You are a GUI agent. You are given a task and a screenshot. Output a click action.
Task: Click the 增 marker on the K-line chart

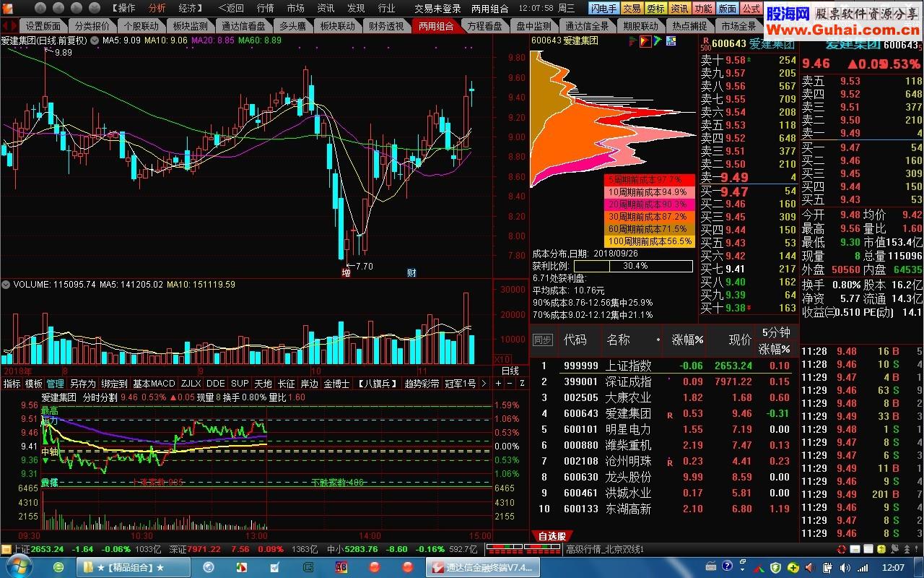[x=346, y=273]
